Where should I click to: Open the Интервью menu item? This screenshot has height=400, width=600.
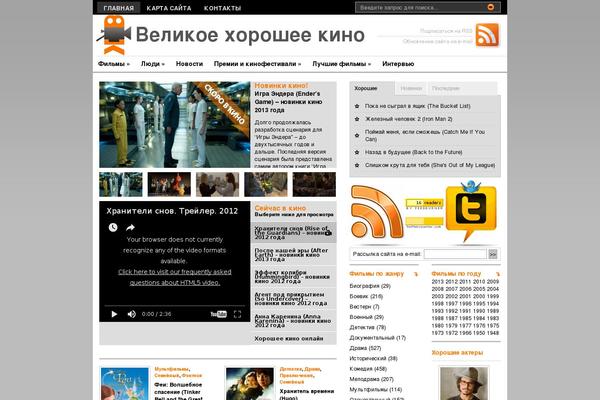(x=398, y=64)
